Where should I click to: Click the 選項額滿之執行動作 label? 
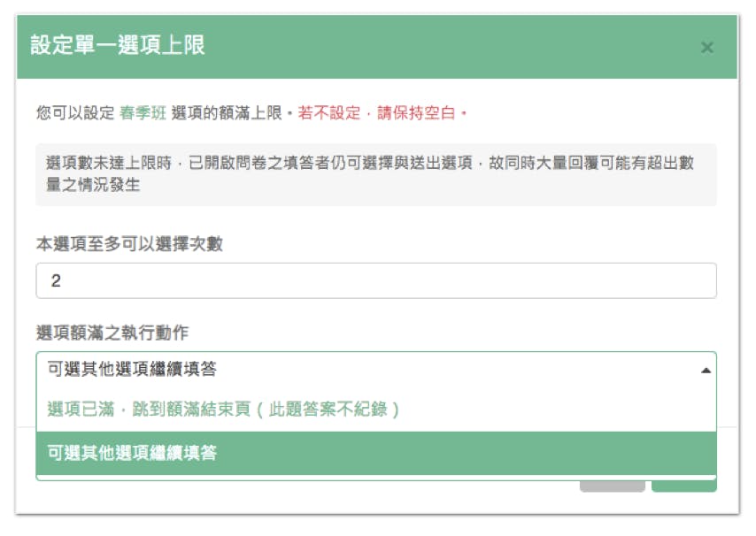coord(112,333)
